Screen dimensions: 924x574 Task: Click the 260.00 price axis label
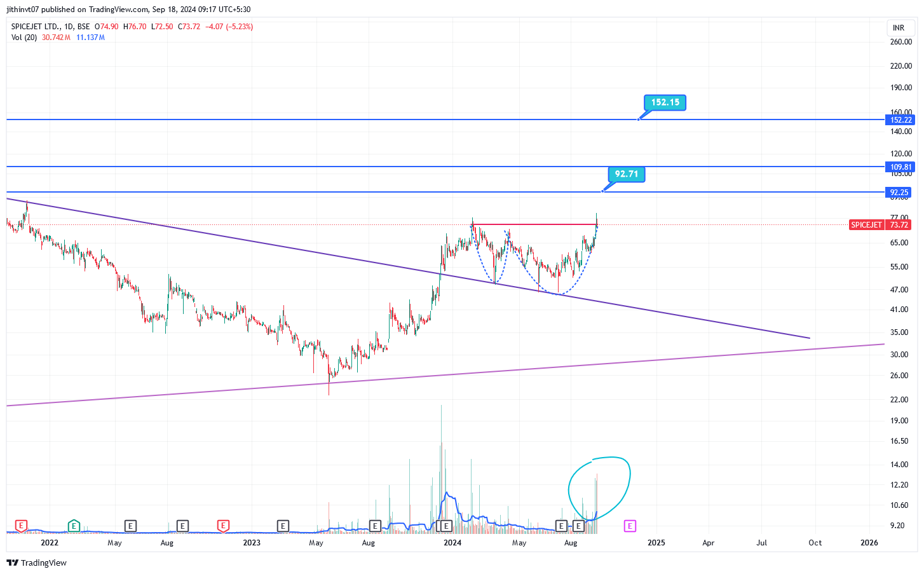click(x=901, y=43)
